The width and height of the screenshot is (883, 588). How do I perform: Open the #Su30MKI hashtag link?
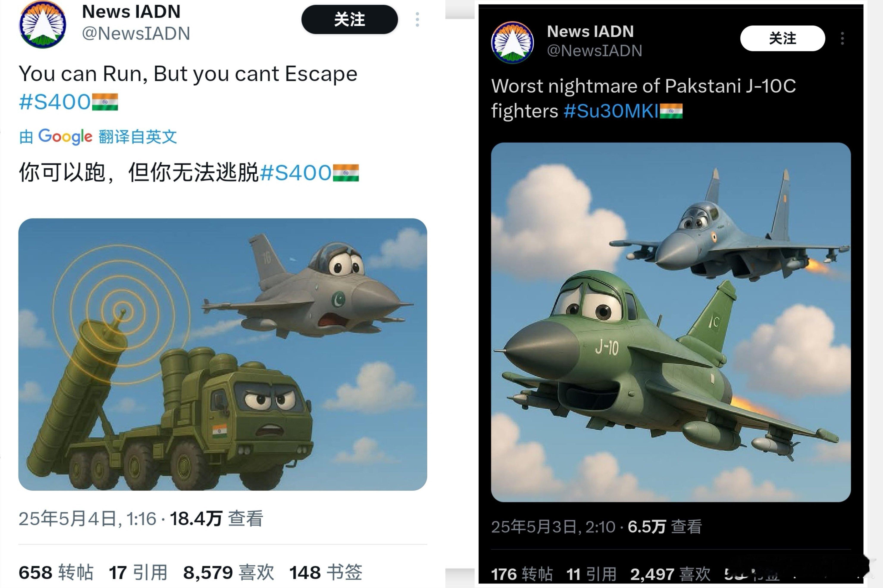tap(611, 111)
